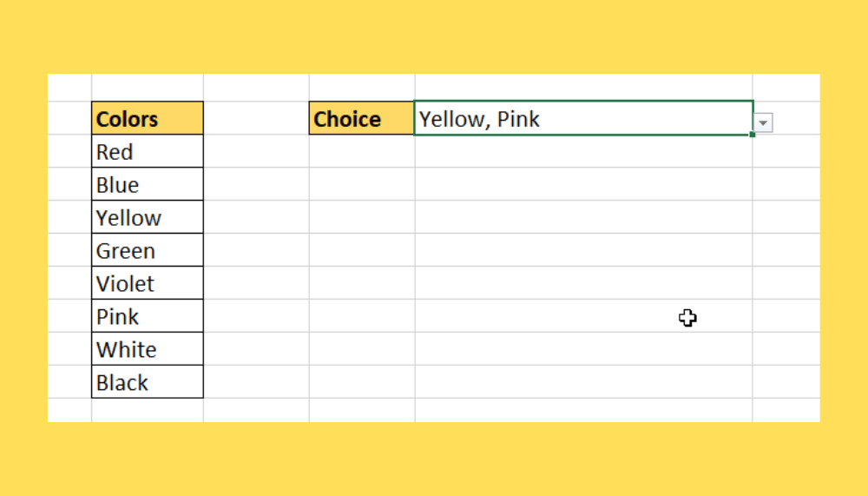Click the Choice label cell
868x496 pixels.
click(361, 118)
